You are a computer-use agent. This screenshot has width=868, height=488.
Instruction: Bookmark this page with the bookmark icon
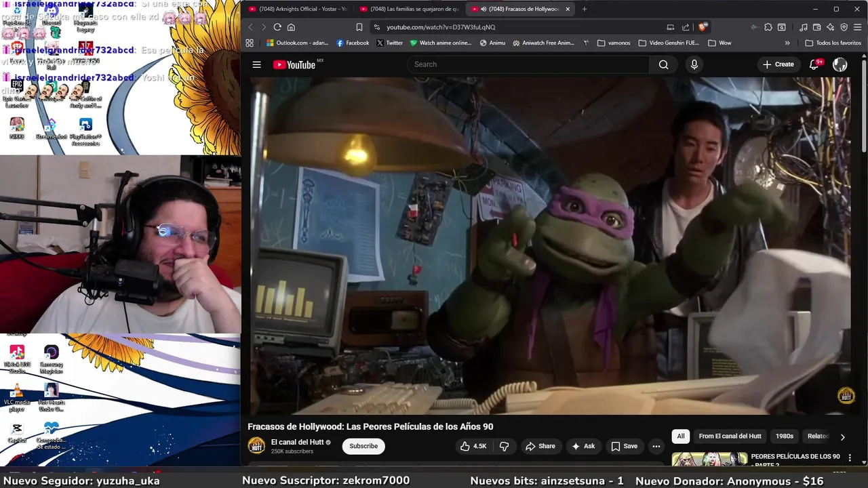click(x=359, y=27)
